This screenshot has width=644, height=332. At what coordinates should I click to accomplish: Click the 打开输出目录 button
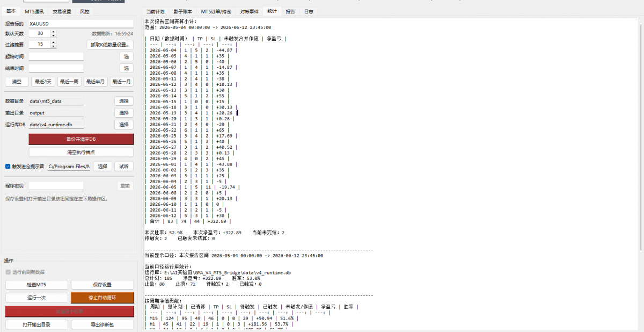(37, 324)
